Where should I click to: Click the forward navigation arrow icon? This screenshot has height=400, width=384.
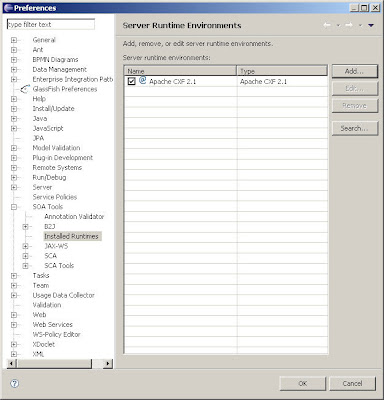349,25
